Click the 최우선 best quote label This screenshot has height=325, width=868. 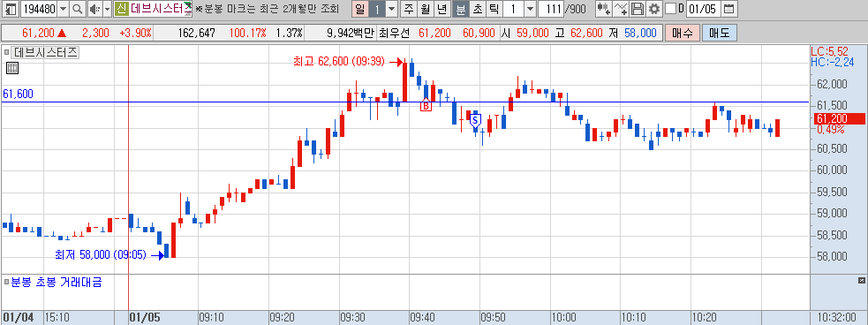(x=394, y=33)
